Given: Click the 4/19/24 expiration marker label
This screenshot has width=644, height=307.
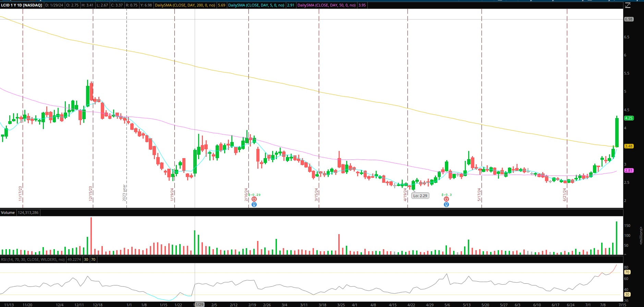Looking at the screenshot, I should pos(405,194).
